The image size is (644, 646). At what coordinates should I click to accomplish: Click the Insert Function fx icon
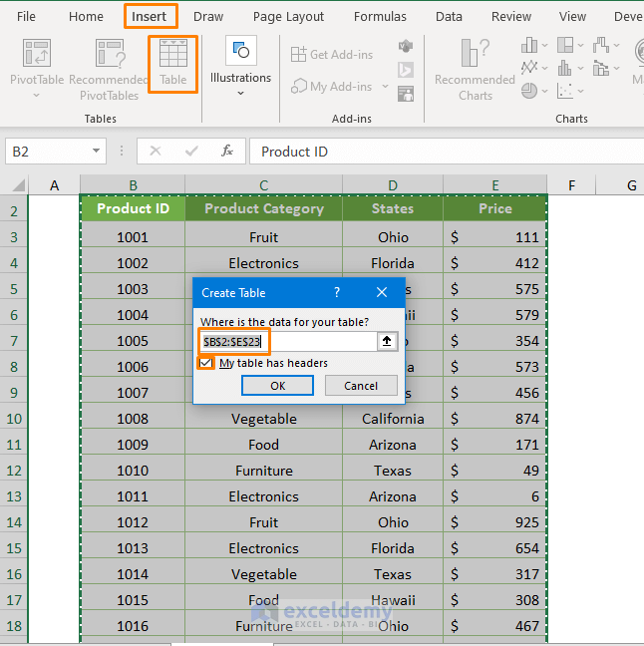[x=227, y=151]
